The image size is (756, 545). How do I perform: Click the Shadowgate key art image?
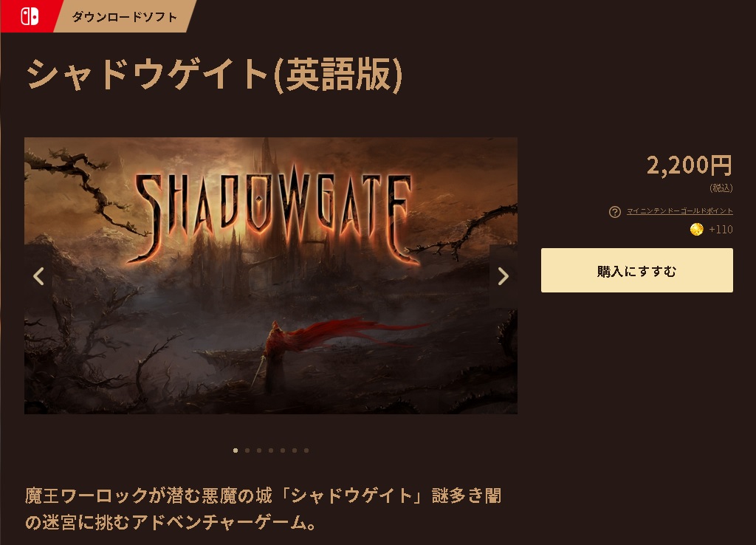271,276
